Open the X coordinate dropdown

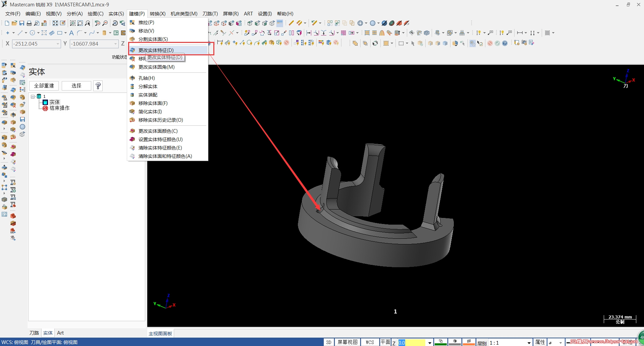[58, 44]
